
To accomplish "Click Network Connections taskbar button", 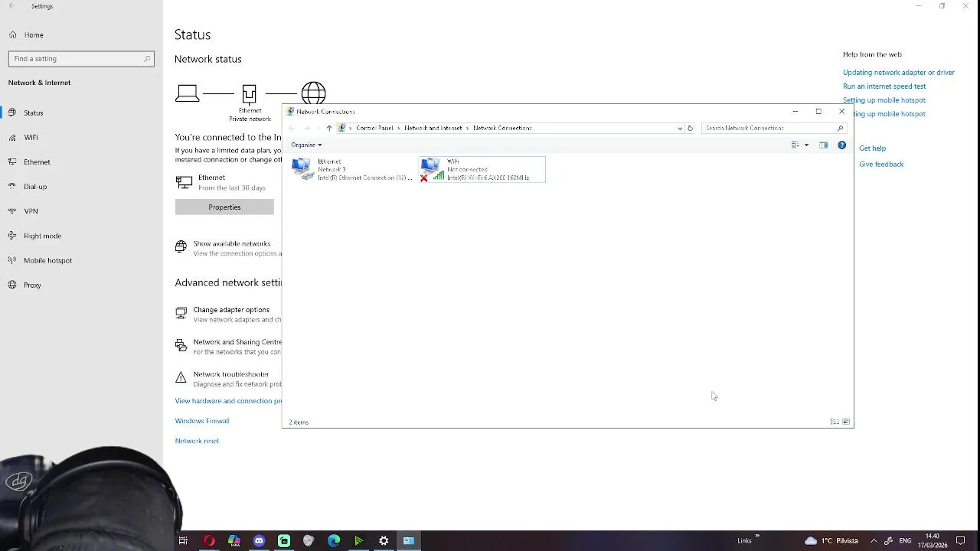I will 409,541.
